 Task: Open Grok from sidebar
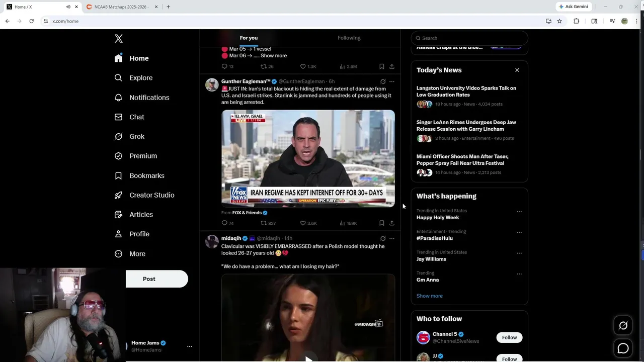[x=129, y=137]
